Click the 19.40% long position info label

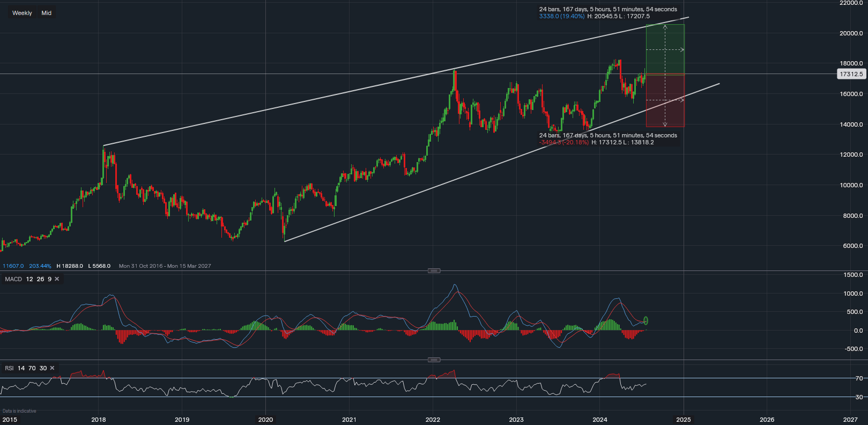point(562,17)
